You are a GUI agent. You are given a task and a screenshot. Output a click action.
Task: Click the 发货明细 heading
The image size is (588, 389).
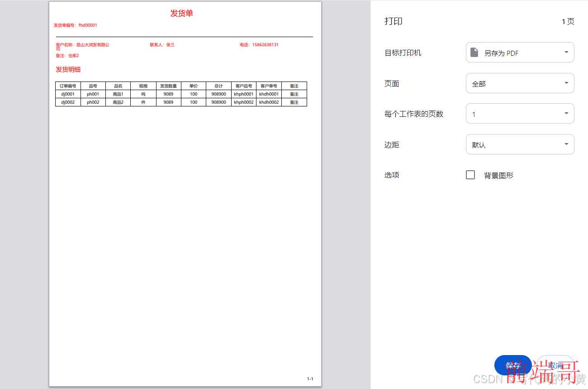(x=68, y=69)
